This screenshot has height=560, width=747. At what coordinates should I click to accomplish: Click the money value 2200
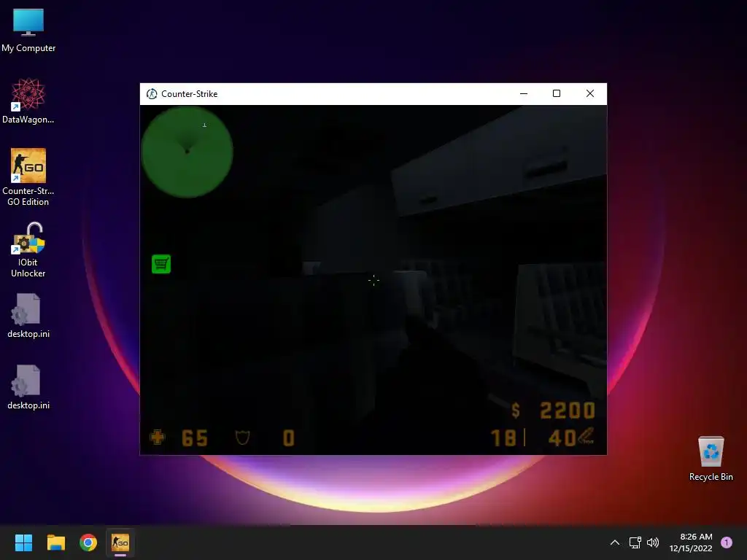[568, 411]
